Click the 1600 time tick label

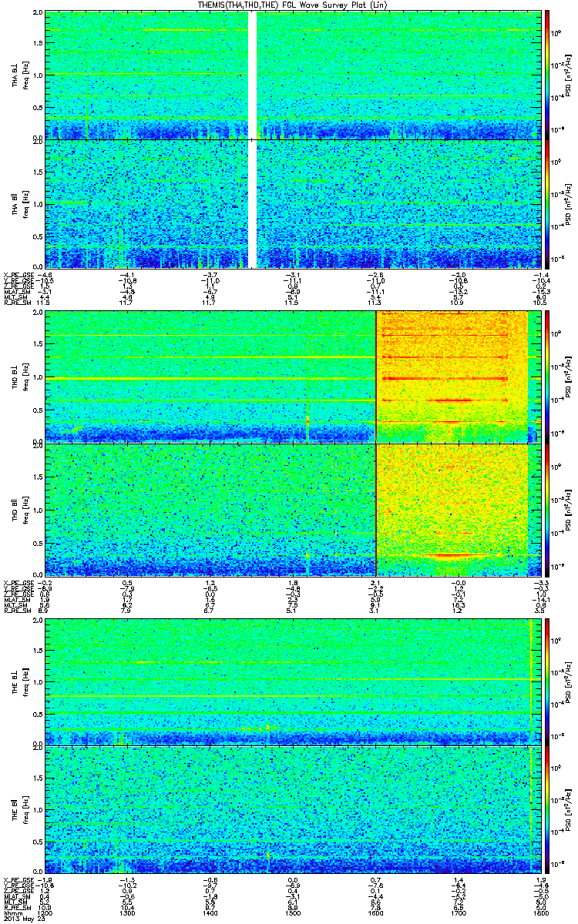[x=375, y=914]
